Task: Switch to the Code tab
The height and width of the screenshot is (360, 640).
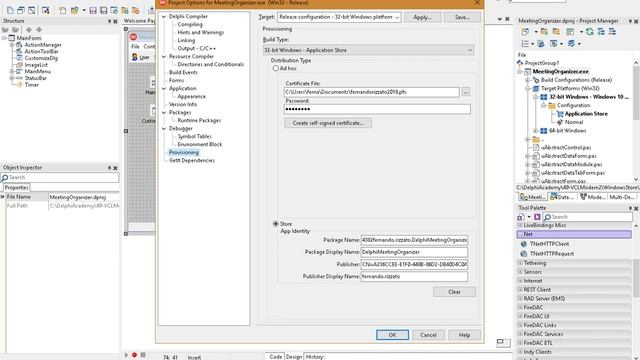Action: pyautogui.click(x=276, y=357)
